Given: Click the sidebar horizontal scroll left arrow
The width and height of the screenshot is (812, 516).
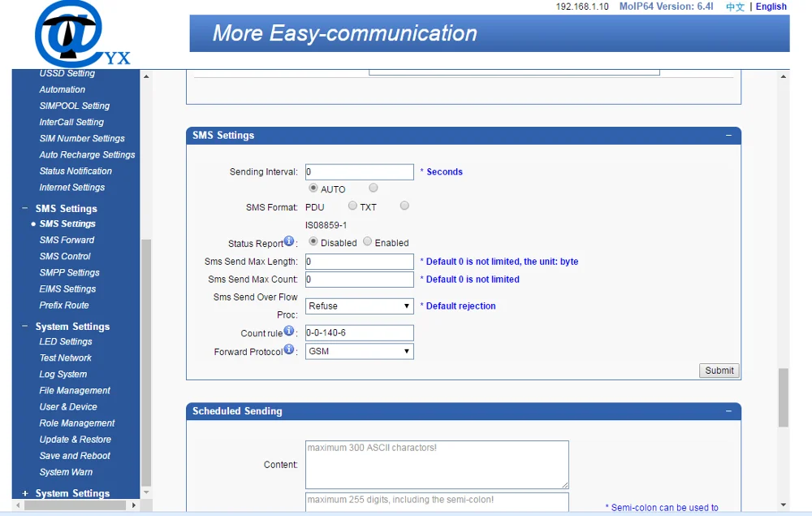Looking at the screenshot, I should tap(18, 505).
